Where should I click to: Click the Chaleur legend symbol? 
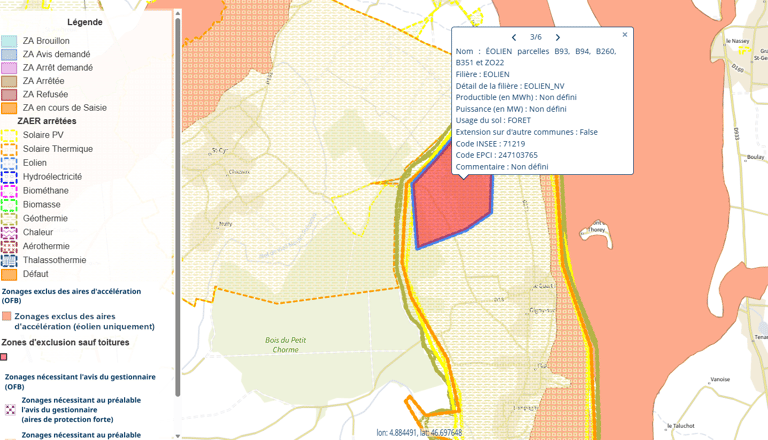coord(9,232)
